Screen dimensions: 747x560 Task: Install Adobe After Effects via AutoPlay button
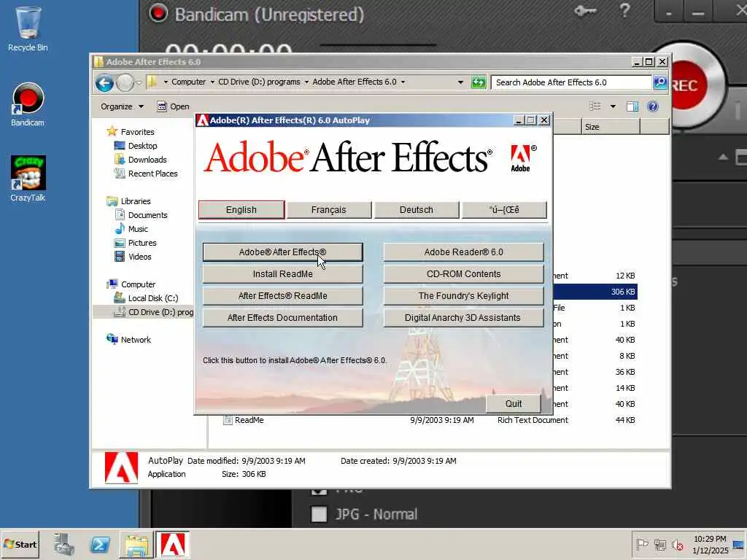tap(282, 252)
